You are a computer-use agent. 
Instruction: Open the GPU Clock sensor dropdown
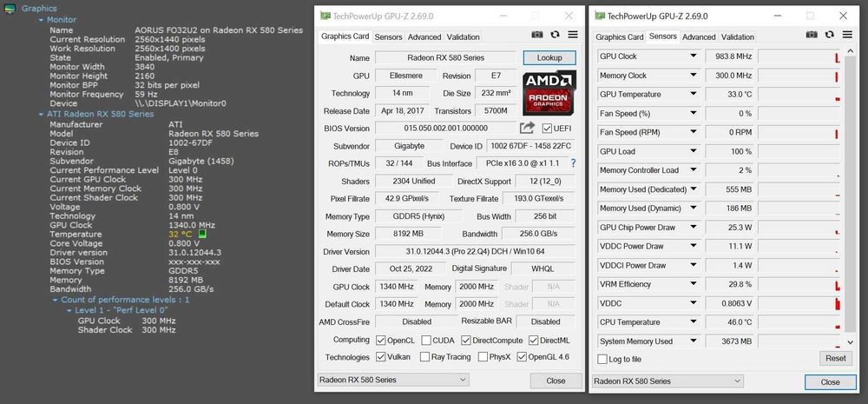[x=693, y=56]
